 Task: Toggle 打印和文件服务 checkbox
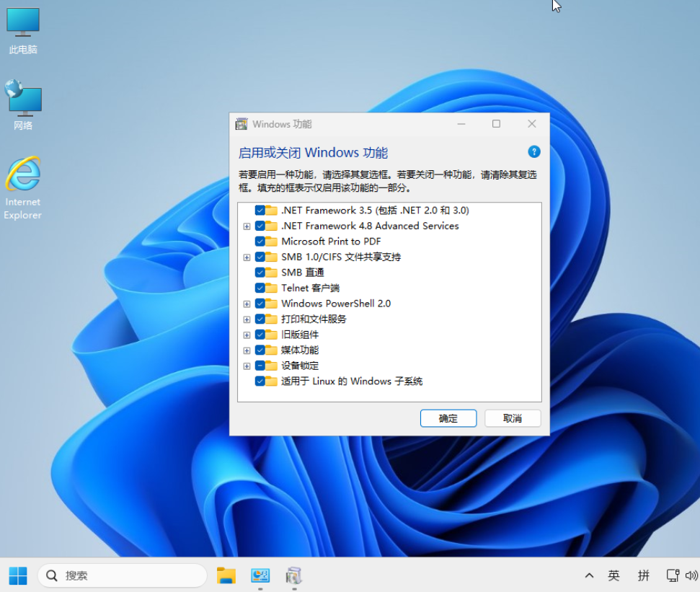pos(260,319)
